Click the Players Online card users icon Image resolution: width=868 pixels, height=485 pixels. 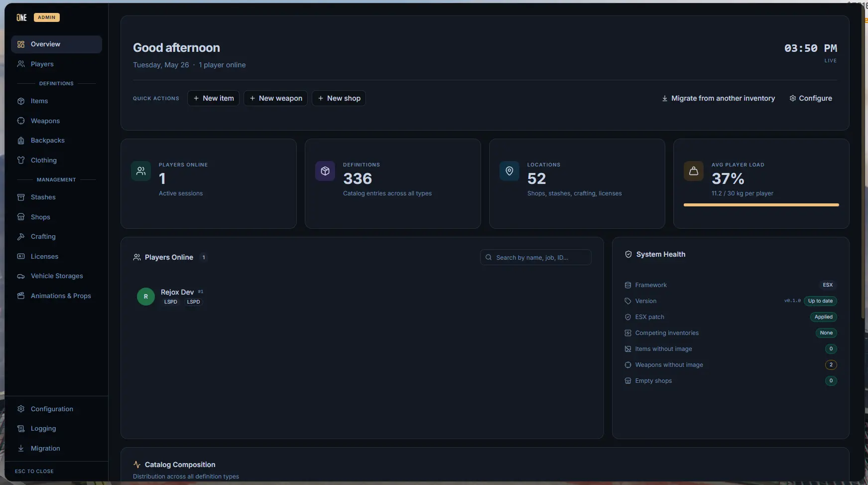141,171
